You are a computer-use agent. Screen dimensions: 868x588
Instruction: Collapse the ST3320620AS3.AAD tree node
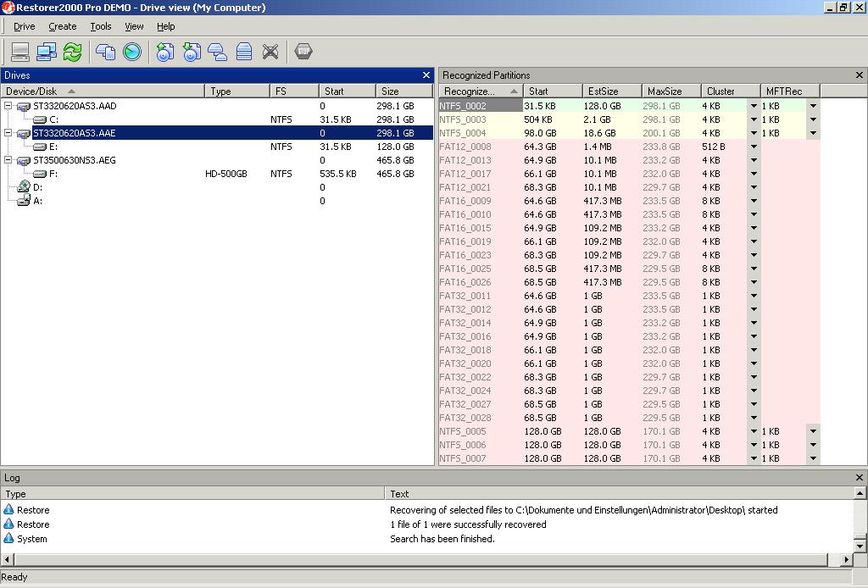point(8,105)
